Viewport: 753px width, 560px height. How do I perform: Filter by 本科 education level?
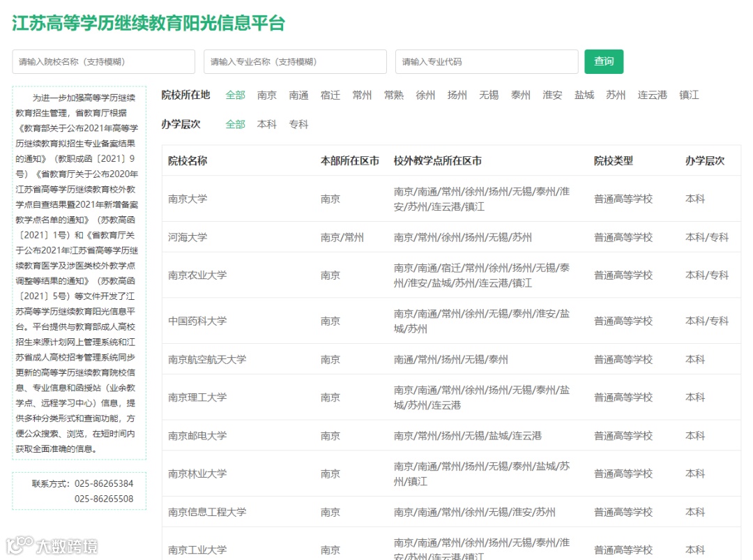click(266, 124)
